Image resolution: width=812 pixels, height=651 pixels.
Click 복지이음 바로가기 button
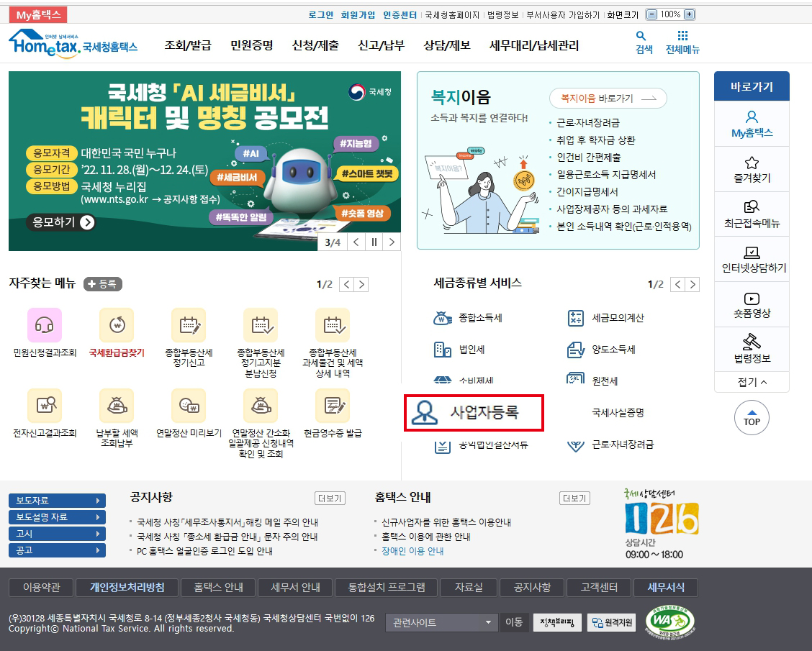608,99
